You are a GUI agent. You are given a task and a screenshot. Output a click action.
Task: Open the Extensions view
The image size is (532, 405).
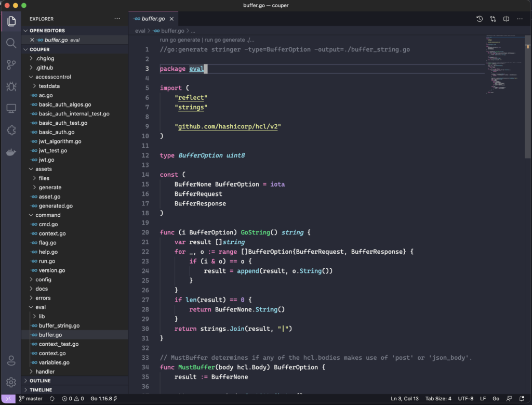(x=11, y=130)
